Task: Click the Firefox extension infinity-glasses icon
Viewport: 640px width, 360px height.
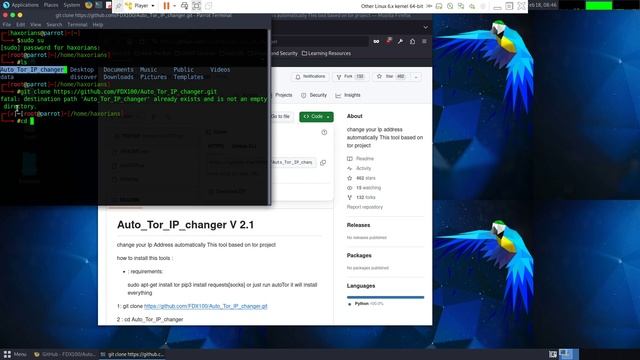Action: tap(376, 41)
